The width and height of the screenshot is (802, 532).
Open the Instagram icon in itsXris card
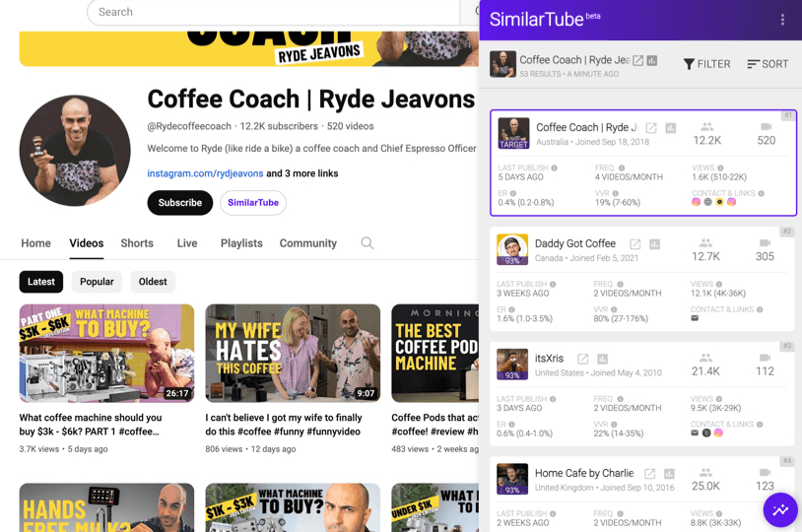[x=718, y=432]
